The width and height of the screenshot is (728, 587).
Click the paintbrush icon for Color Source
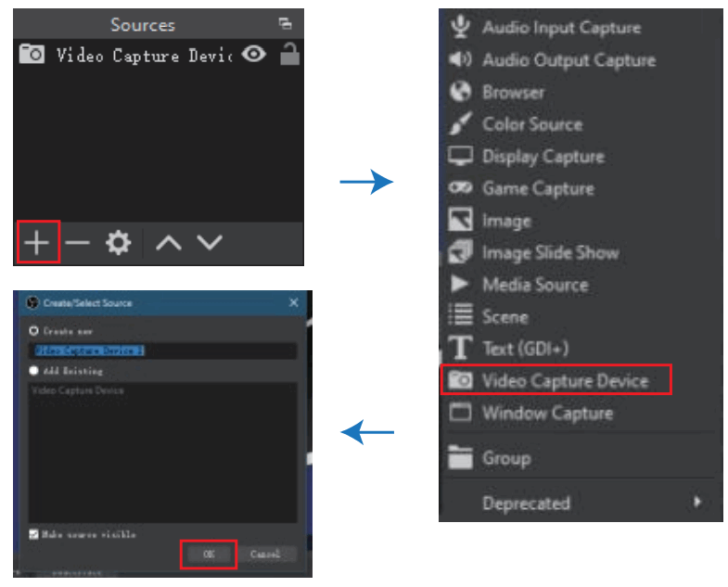[x=460, y=123]
